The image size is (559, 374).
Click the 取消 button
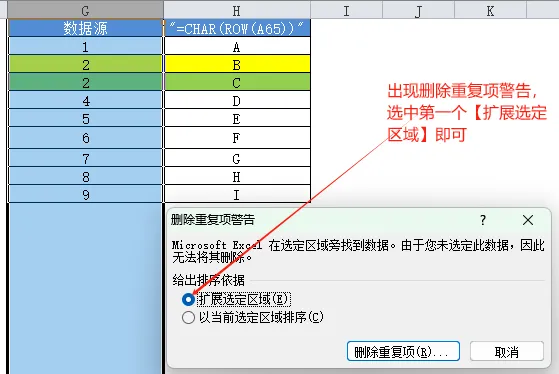tap(507, 351)
